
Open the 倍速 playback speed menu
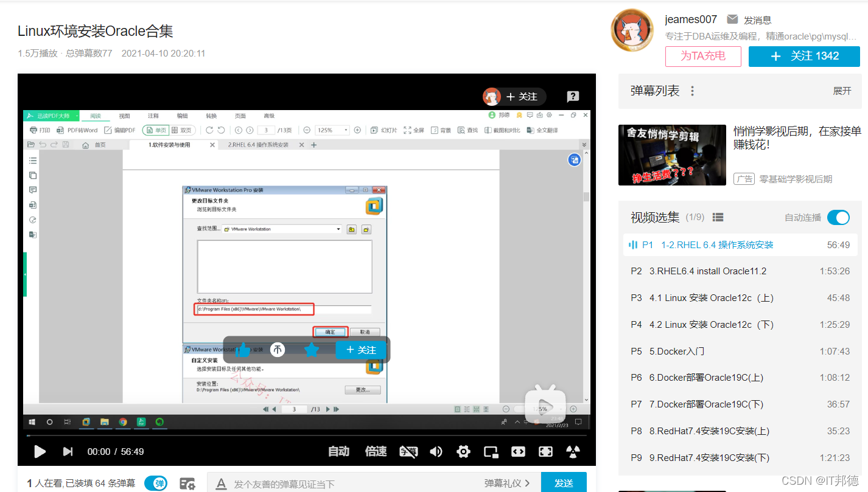pyautogui.click(x=376, y=451)
